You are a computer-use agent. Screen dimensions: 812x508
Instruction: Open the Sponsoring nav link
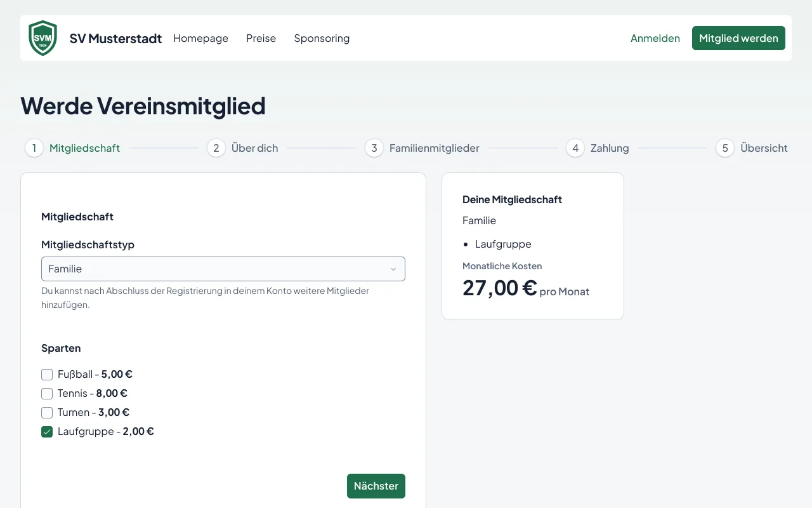(322, 38)
